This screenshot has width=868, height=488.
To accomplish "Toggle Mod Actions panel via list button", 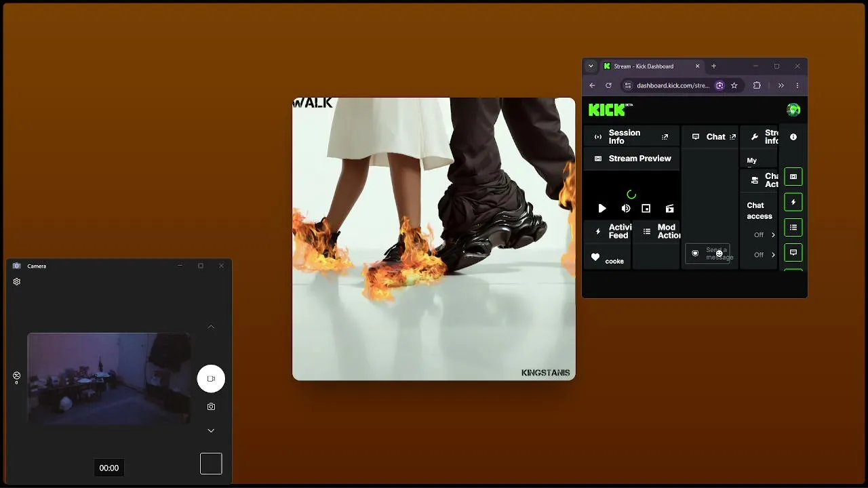I will (793, 227).
